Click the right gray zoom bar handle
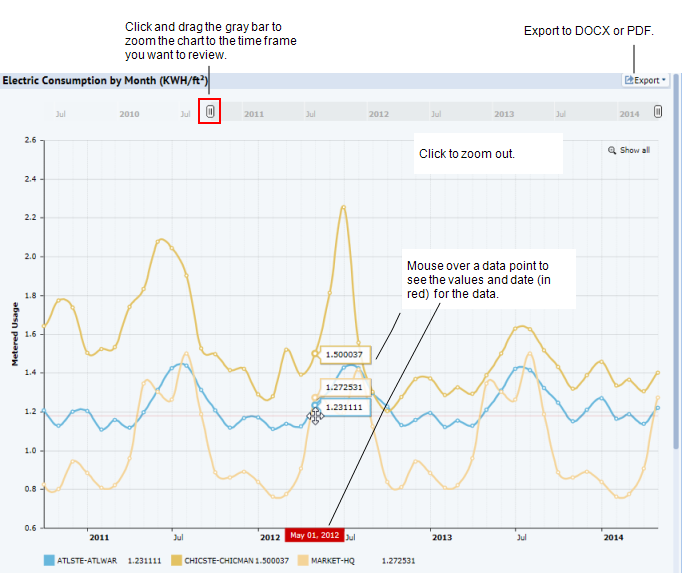 658,112
